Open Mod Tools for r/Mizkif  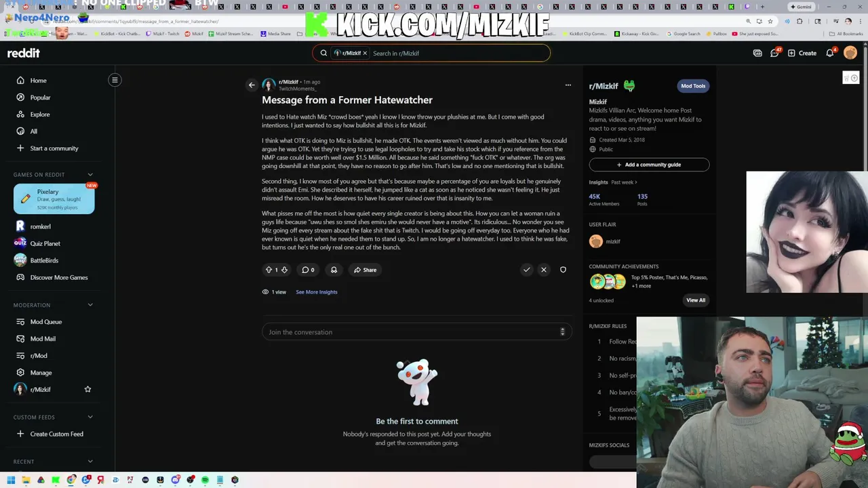693,86
